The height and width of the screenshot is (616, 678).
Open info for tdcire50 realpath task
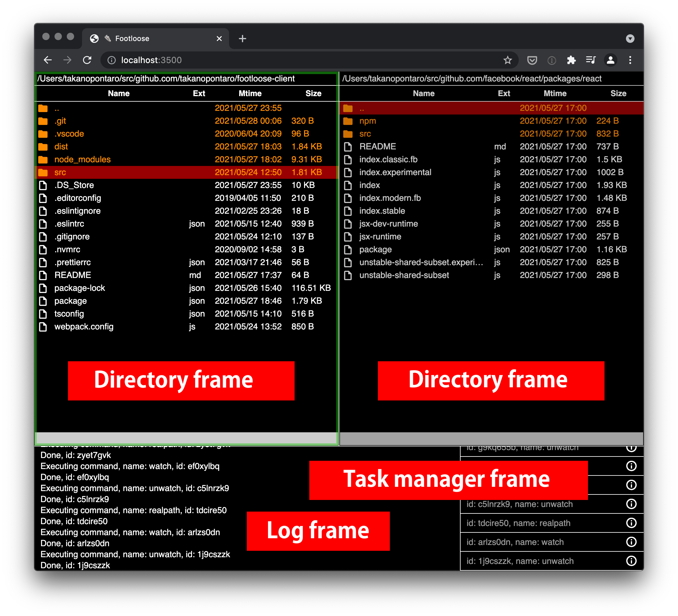(x=631, y=523)
